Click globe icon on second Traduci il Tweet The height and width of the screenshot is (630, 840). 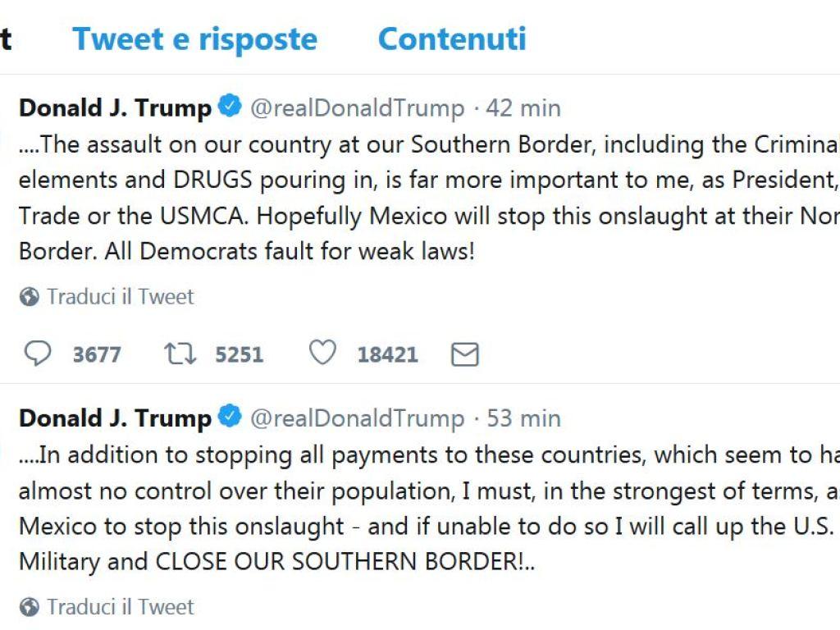[x=30, y=608]
